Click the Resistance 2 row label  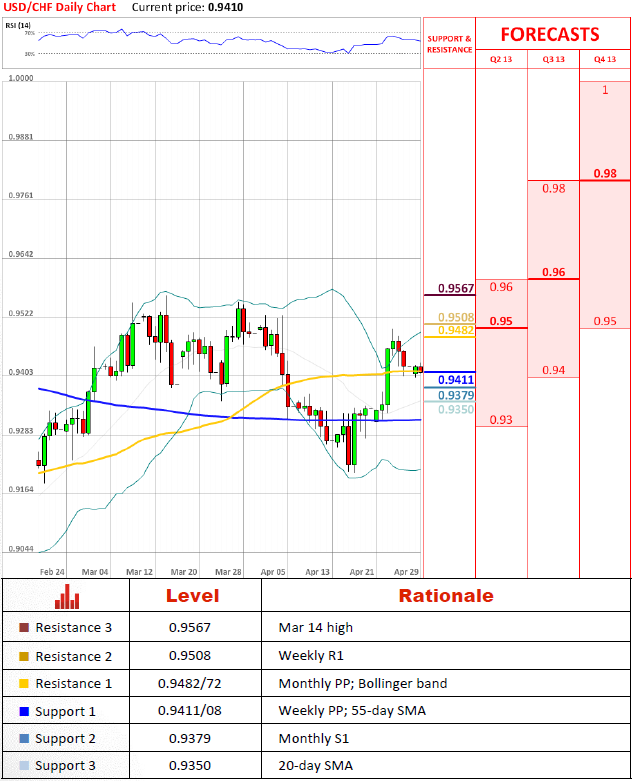click(74, 656)
